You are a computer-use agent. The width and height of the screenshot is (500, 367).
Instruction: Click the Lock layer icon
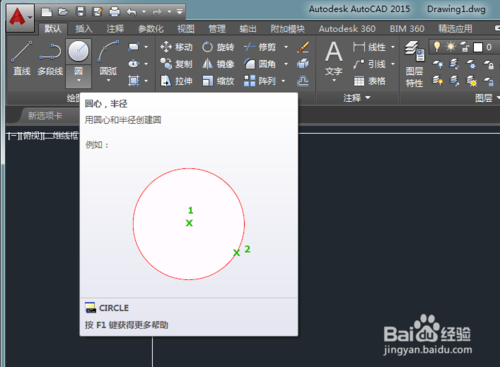point(488,64)
